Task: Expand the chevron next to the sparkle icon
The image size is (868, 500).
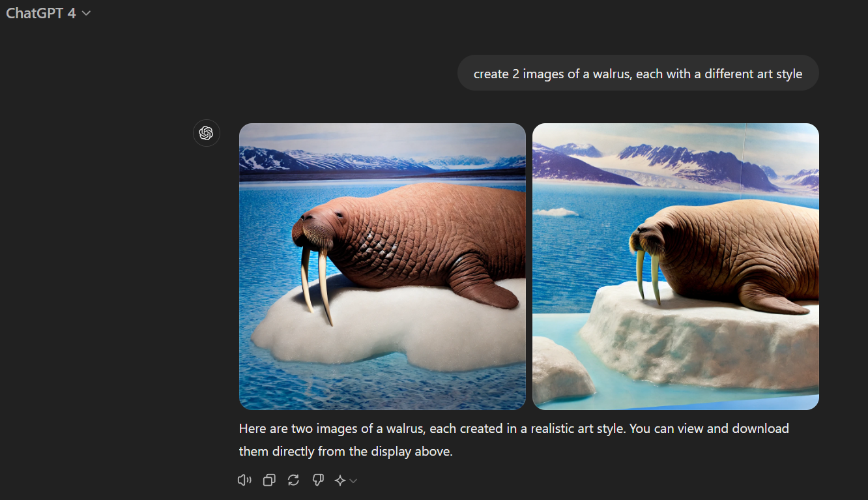Action: point(353,481)
